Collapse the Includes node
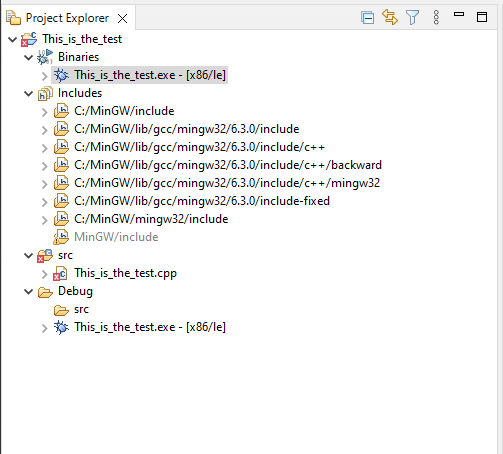503x454 pixels. point(29,94)
